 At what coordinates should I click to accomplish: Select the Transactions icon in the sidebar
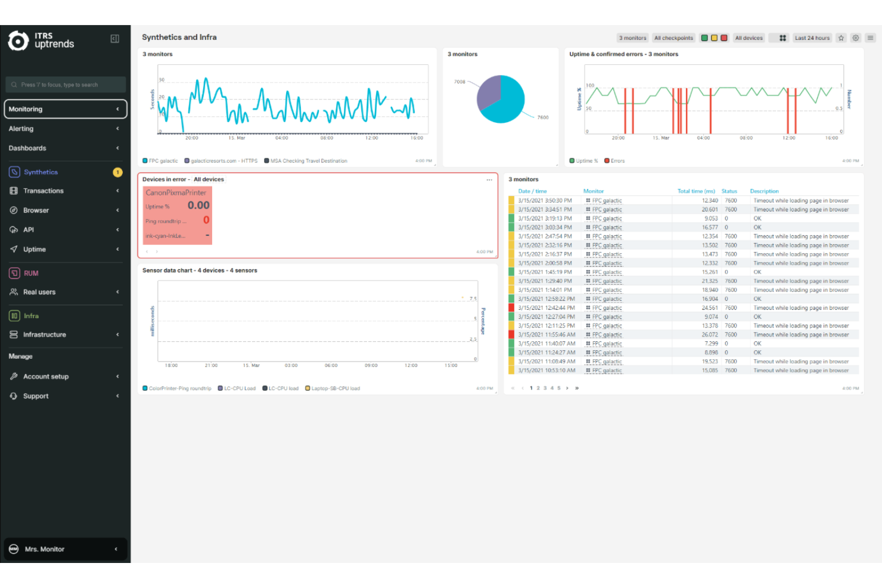[x=14, y=191]
